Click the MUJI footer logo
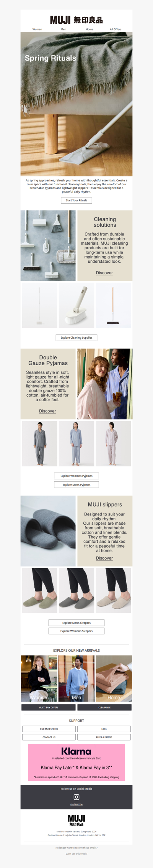153x868 pixels. pos(76,820)
